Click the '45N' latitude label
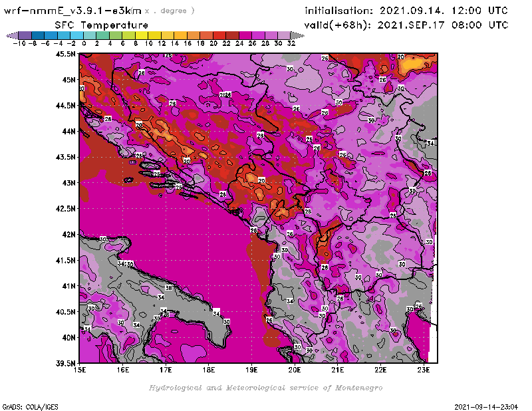This screenshot has width=532, height=411. click(x=68, y=79)
